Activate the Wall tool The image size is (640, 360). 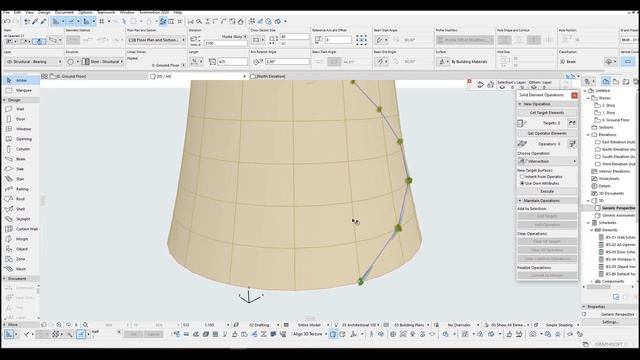click(20, 109)
